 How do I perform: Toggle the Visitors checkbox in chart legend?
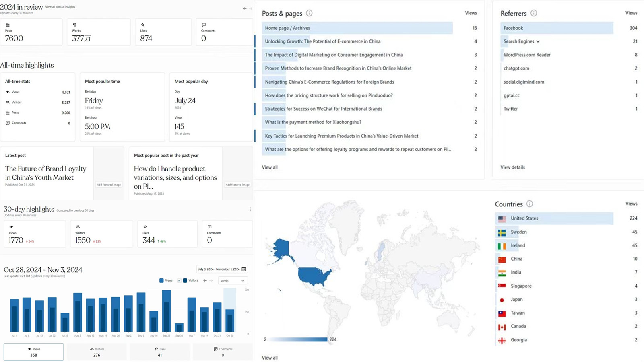[x=180, y=280]
